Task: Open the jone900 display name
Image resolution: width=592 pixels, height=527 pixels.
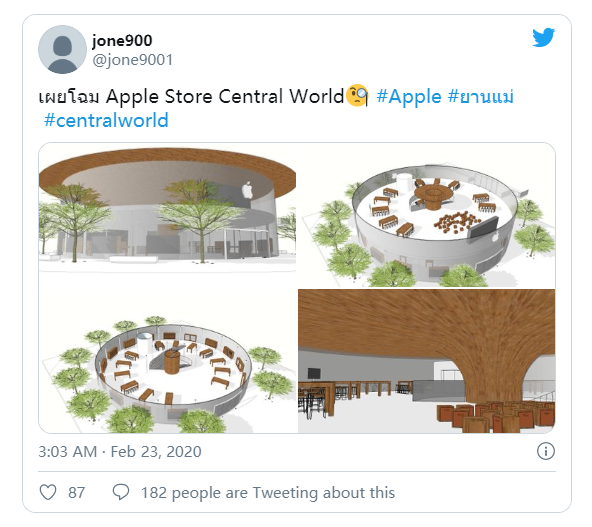Action: tap(122, 40)
